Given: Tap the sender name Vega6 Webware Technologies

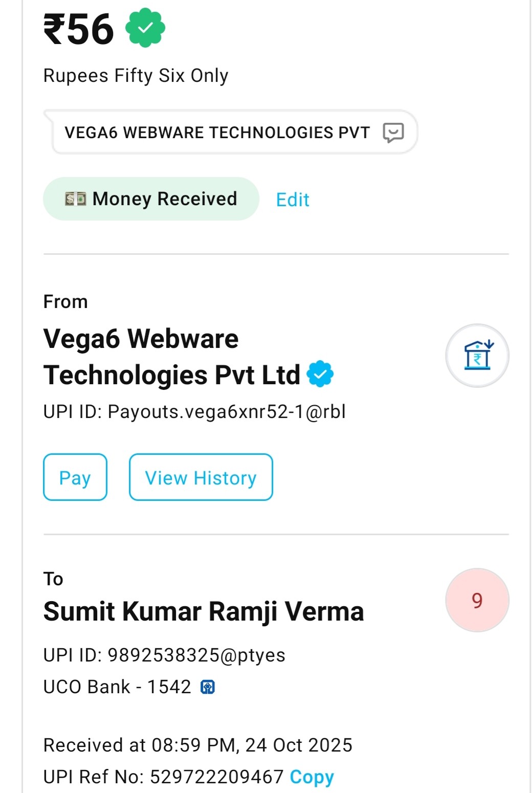Looking at the screenshot, I should (x=171, y=357).
